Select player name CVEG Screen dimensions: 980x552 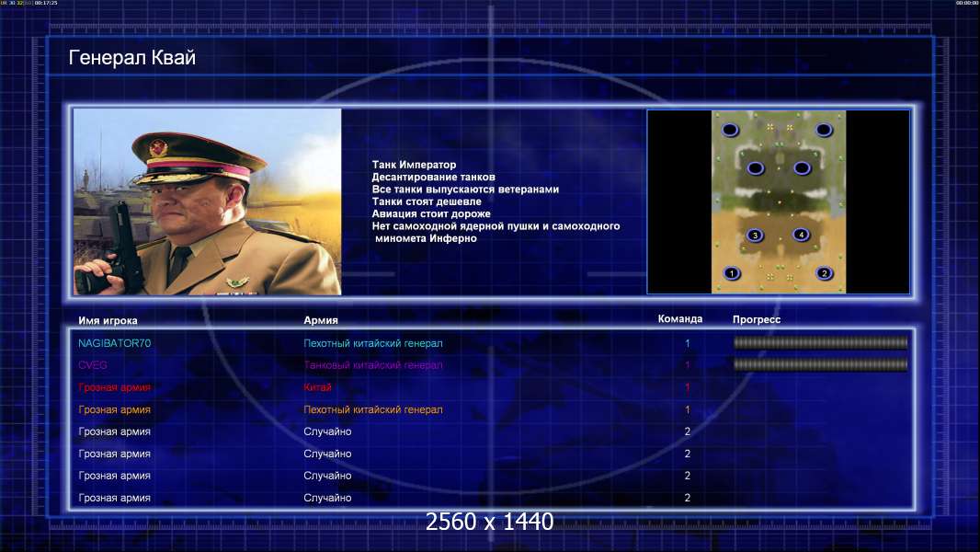93,365
